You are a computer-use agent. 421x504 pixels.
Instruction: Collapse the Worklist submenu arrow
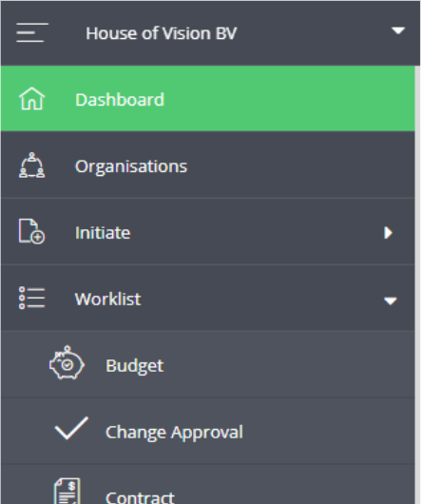tap(391, 300)
